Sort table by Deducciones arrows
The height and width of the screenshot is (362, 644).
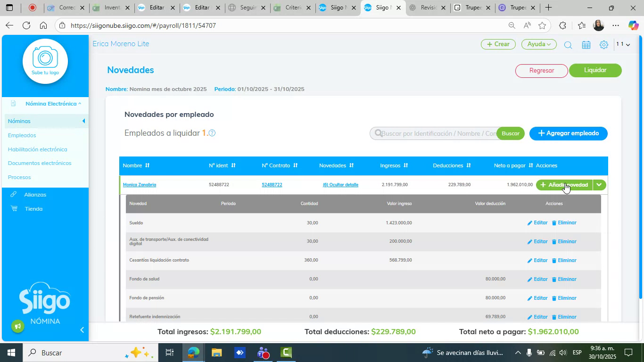point(468,165)
